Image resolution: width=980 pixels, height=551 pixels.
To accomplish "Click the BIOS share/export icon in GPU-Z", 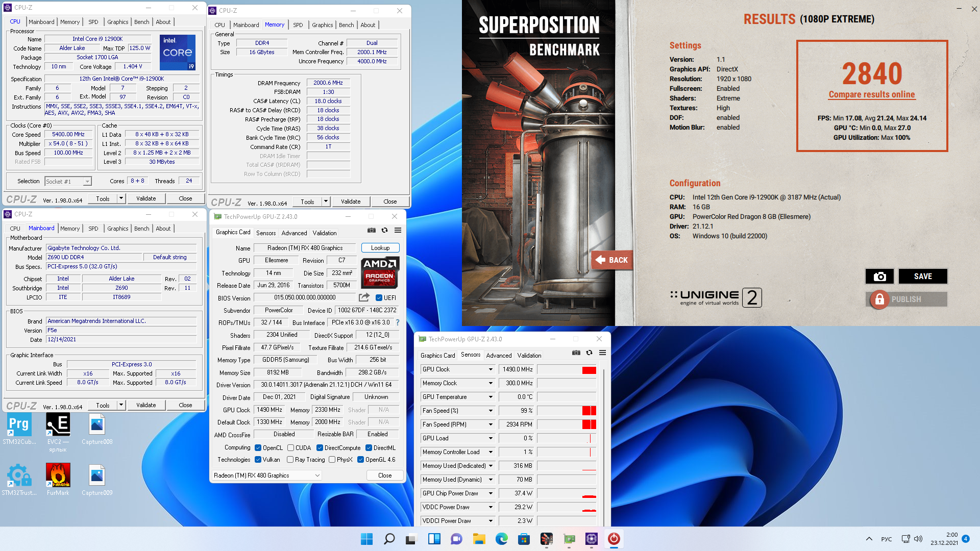I will click(x=364, y=297).
